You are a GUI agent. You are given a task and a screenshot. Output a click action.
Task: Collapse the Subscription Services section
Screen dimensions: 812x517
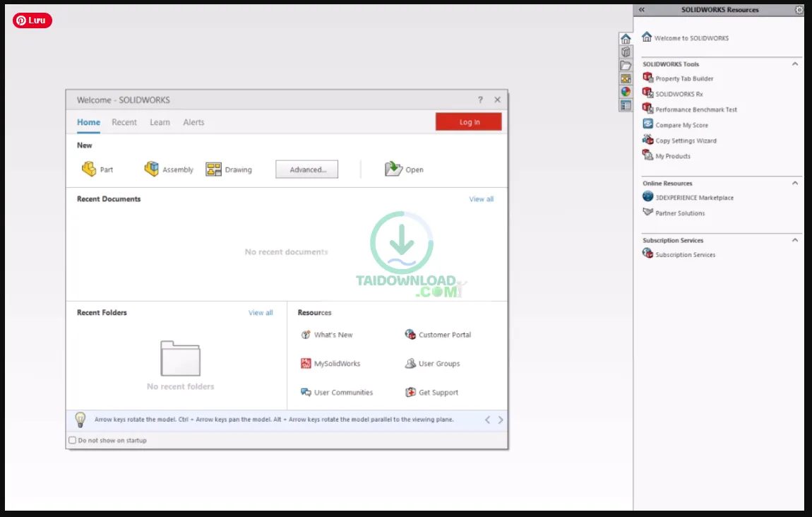pyautogui.click(x=796, y=240)
